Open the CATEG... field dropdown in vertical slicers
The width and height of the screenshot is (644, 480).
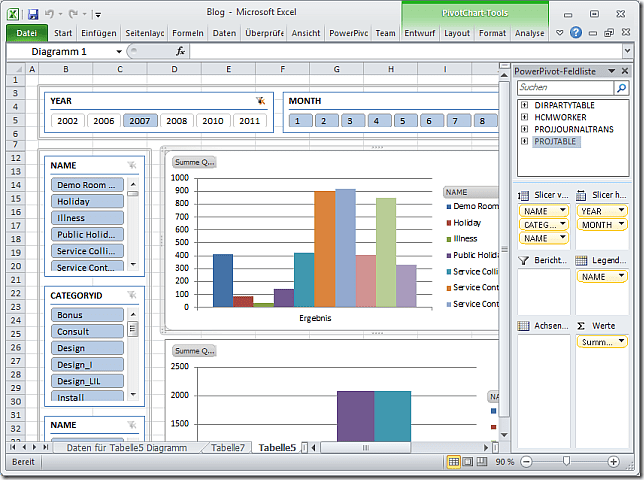(563, 224)
